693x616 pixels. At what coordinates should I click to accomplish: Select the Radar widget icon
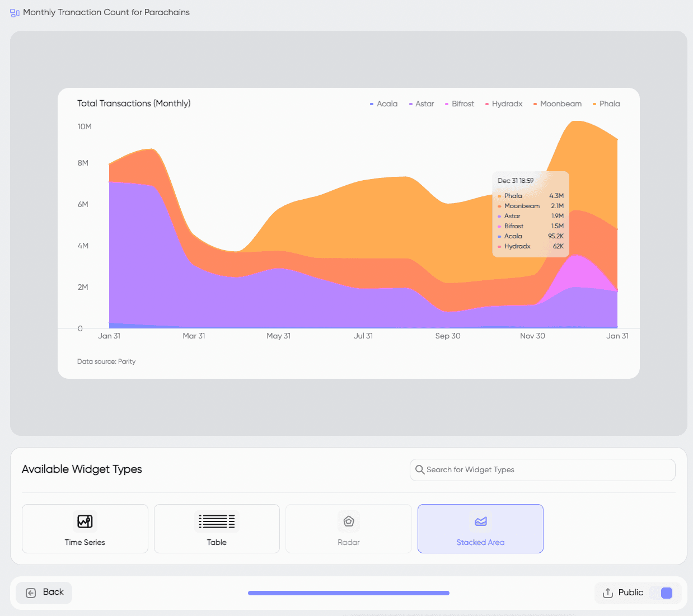coord(348,521)
